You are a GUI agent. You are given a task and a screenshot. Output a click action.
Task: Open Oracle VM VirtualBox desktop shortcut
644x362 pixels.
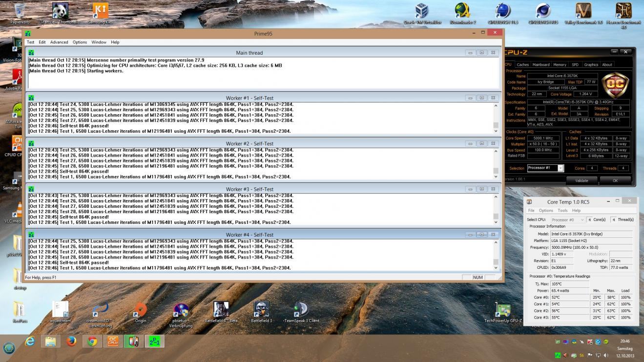[x=422, y=13]
